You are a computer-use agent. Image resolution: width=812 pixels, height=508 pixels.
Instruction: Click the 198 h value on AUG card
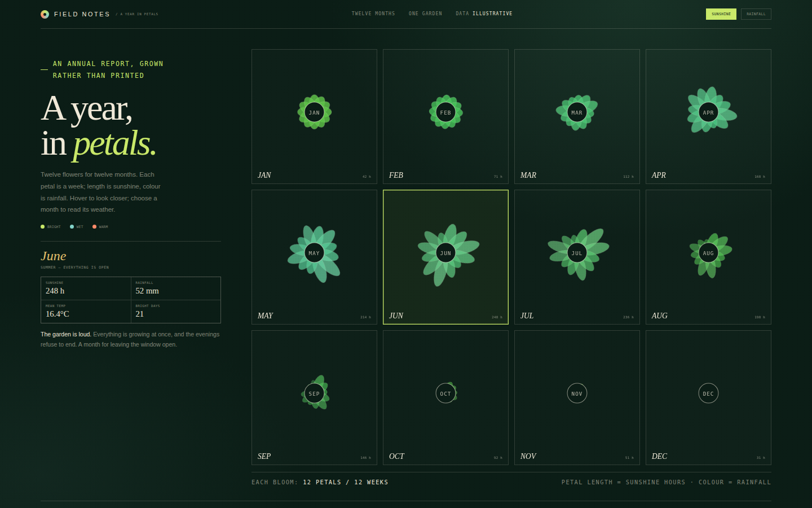coord(760,317)
